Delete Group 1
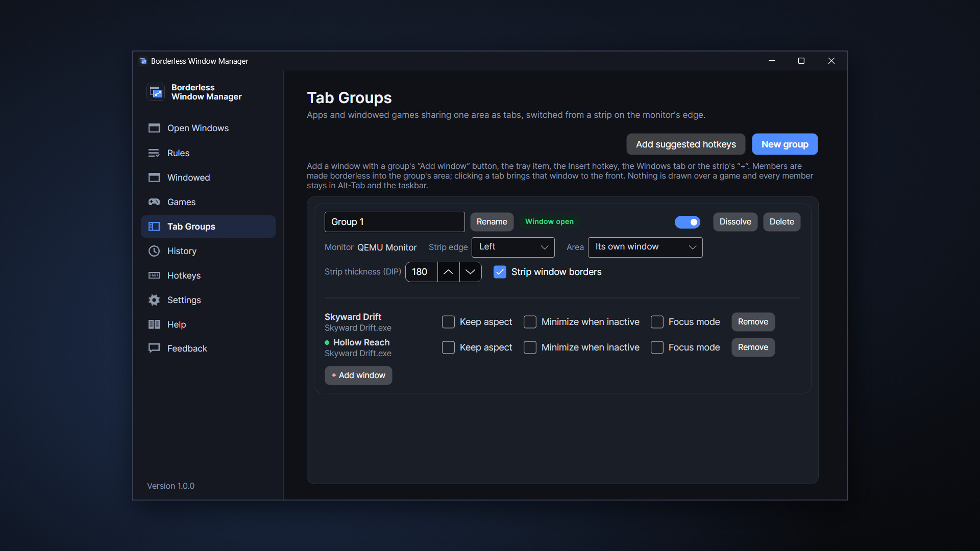Viewport: 980px width, 551px height. (x=781, y=222)
